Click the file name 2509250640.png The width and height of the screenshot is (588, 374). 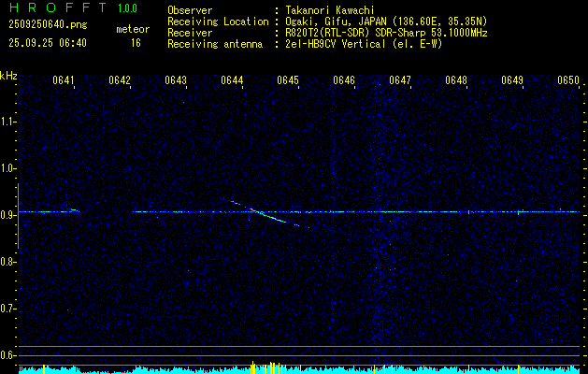coord(48,25)
